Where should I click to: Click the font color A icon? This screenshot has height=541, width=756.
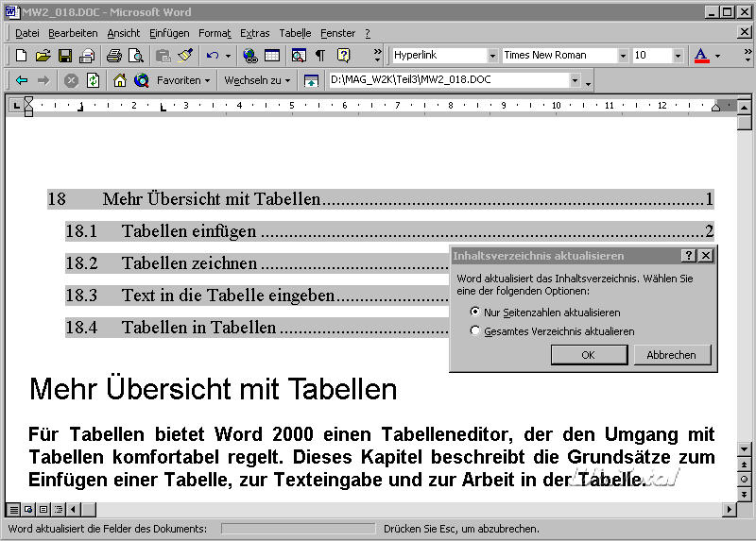[x=701, y=56]
